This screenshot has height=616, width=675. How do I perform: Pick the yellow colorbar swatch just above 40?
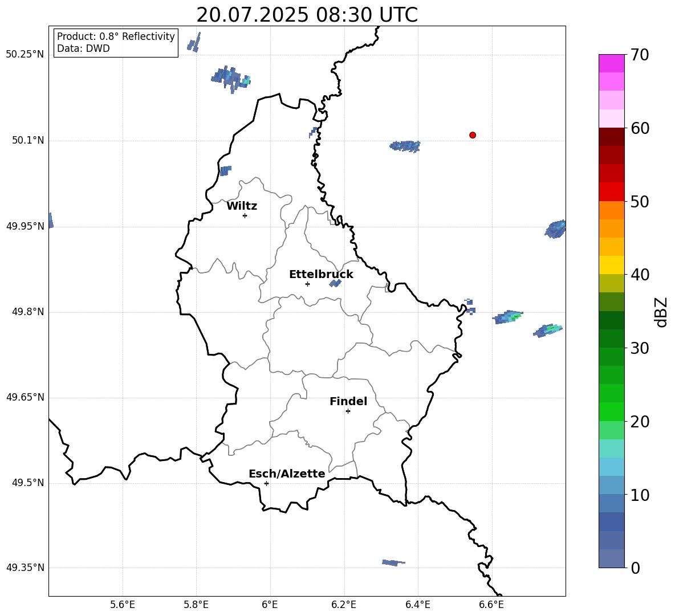(x=611, y=265)
